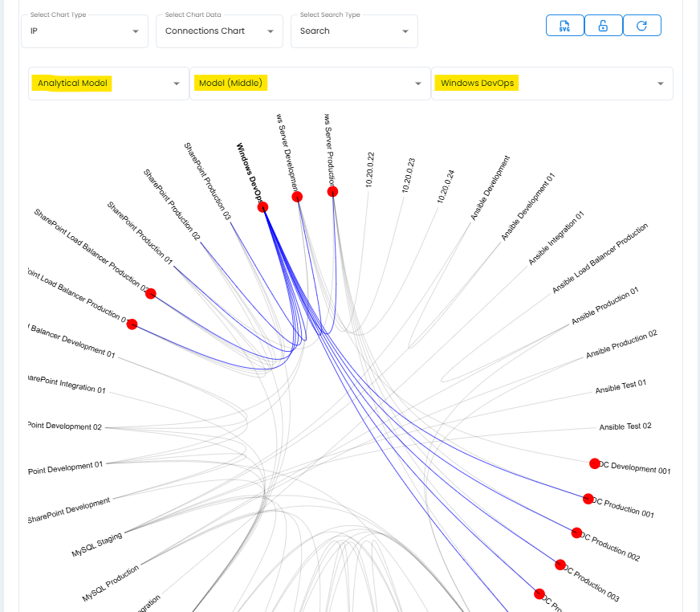The height and width of the screenshot is (612, 700).
Task: Open the Windows DevOps selector dropdown
Action: 551,84
